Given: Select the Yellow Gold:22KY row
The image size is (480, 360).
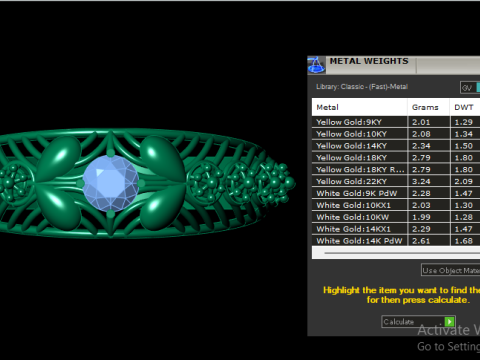Looking at the screenshot, I should point(396,181).
